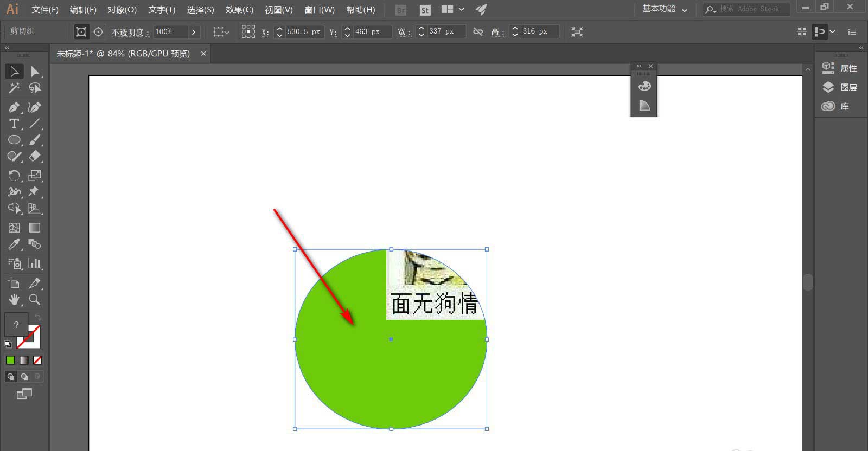Select the Shape Builder tool
868x451 pixels.
tap(14, 208)
